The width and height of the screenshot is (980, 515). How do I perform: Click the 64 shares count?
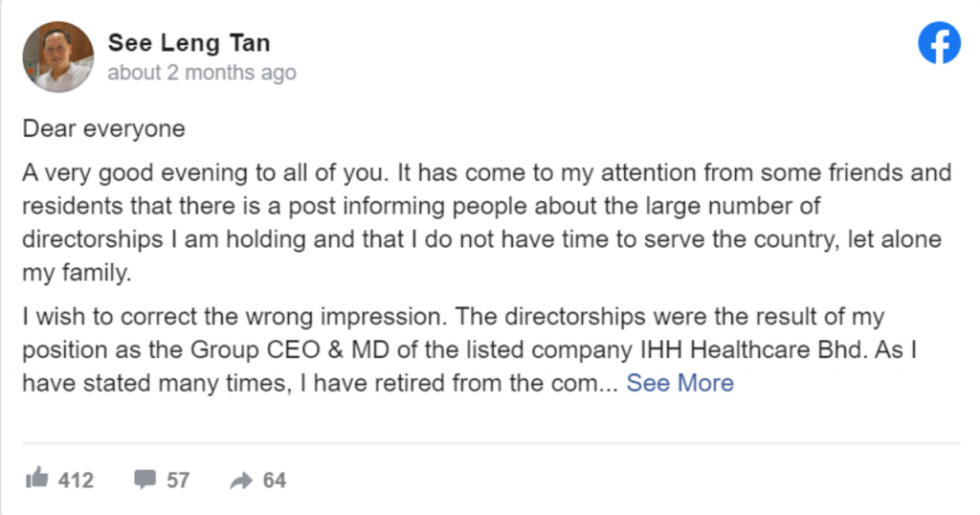275,480
